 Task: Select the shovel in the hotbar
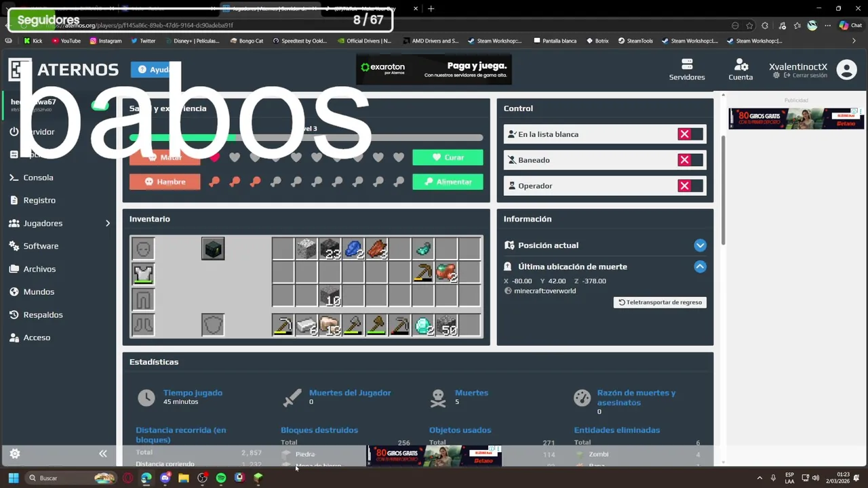(x=353, y=325)
